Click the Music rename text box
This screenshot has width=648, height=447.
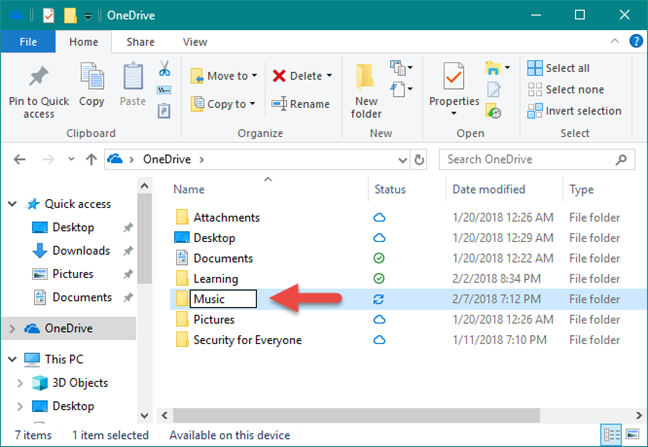223,299
